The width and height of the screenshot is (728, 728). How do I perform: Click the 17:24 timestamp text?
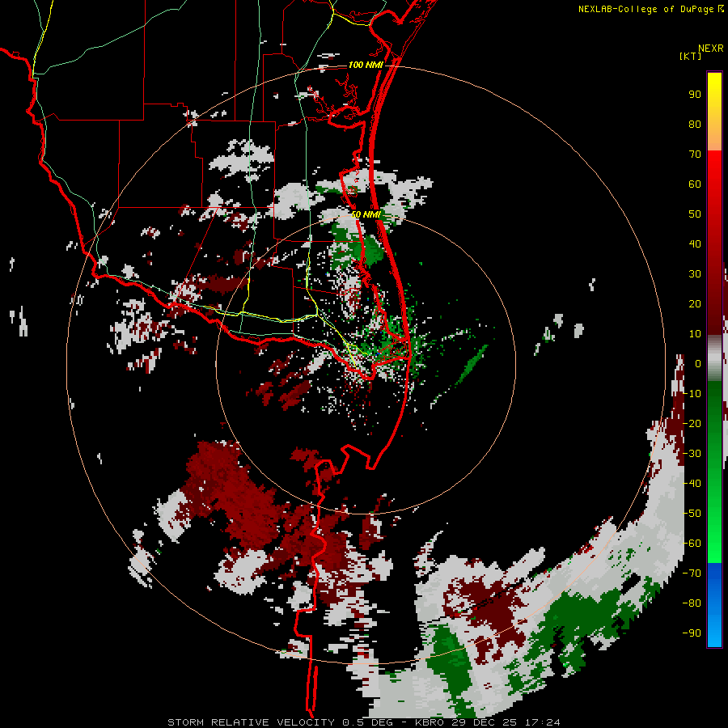point(542,722)
